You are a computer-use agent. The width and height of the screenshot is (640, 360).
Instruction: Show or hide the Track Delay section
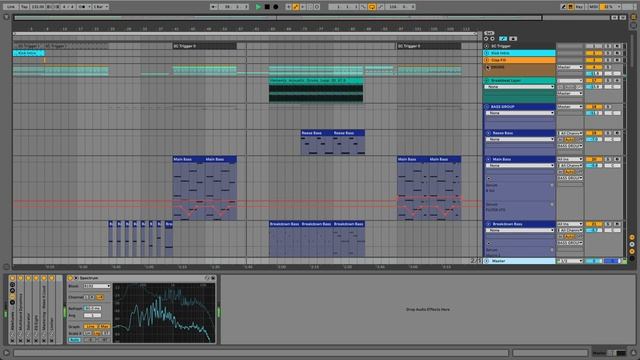coord(632,258)
